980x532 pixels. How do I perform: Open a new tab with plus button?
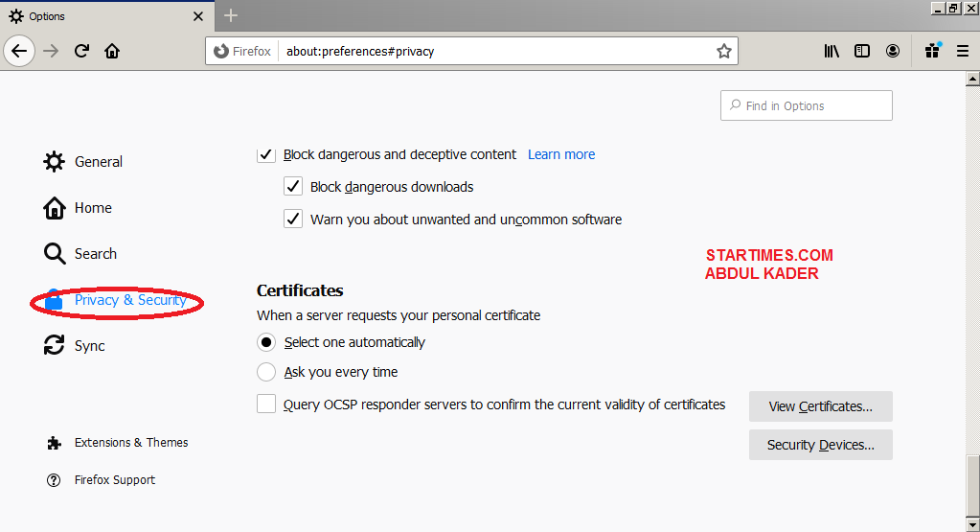coord(231,16)
